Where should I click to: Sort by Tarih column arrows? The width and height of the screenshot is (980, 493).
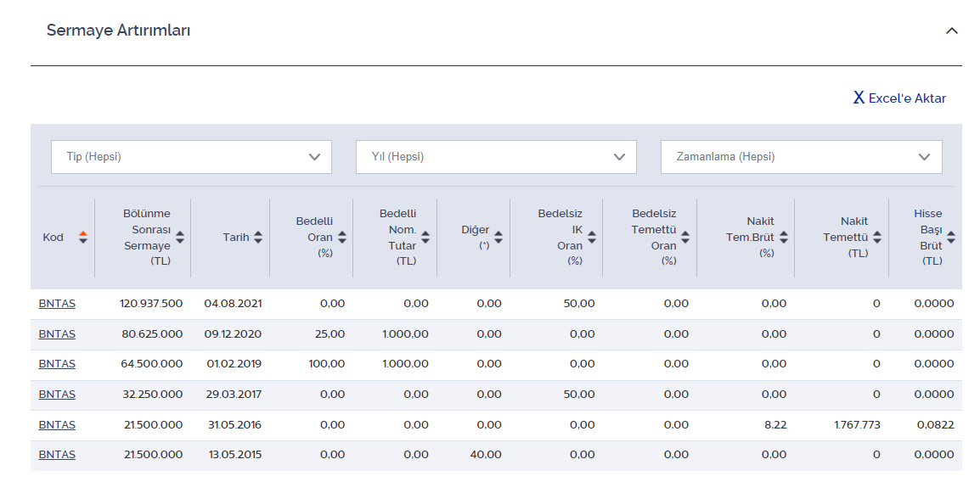pos(258,238)
